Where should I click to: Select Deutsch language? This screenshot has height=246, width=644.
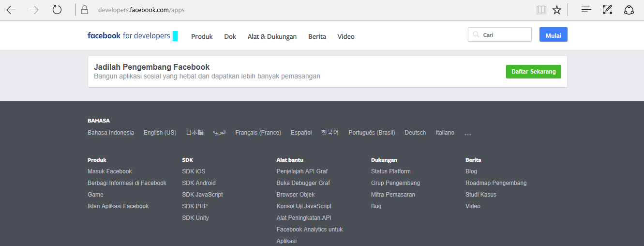tap(415, 133)
